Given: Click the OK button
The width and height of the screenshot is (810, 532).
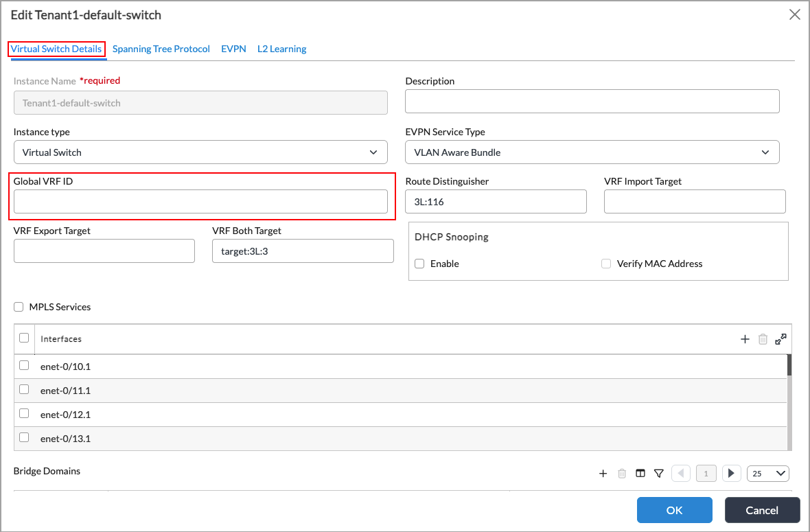Looking at the screenshot, I should point(674,510).
